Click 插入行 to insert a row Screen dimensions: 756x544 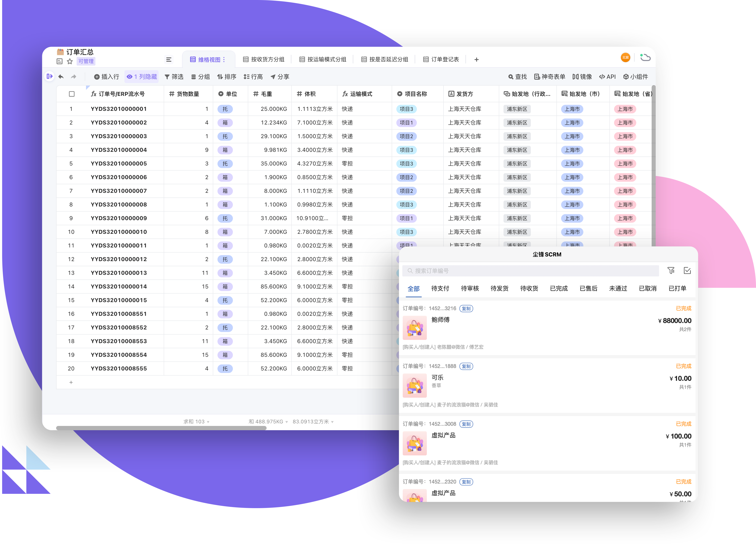pyautogui.click(x=106, y=77)
